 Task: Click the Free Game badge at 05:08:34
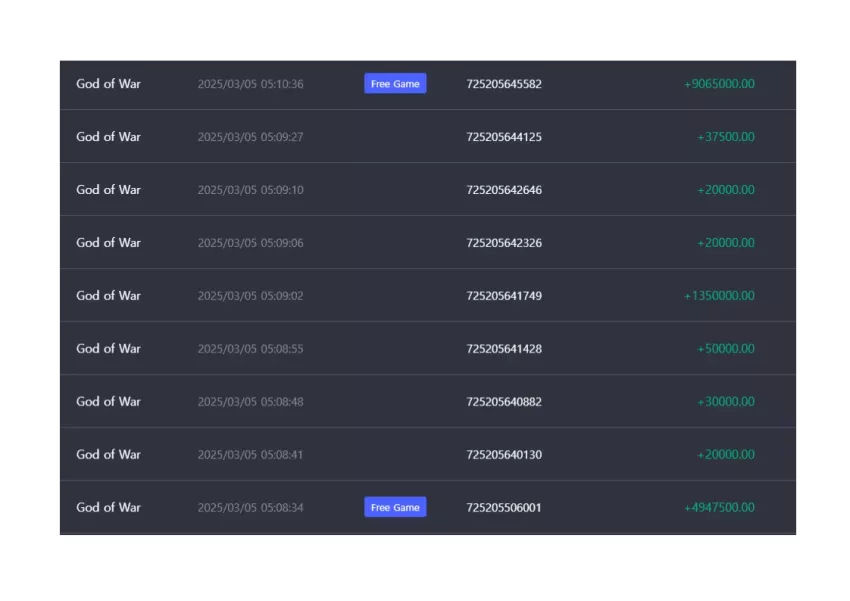[395, 507]
